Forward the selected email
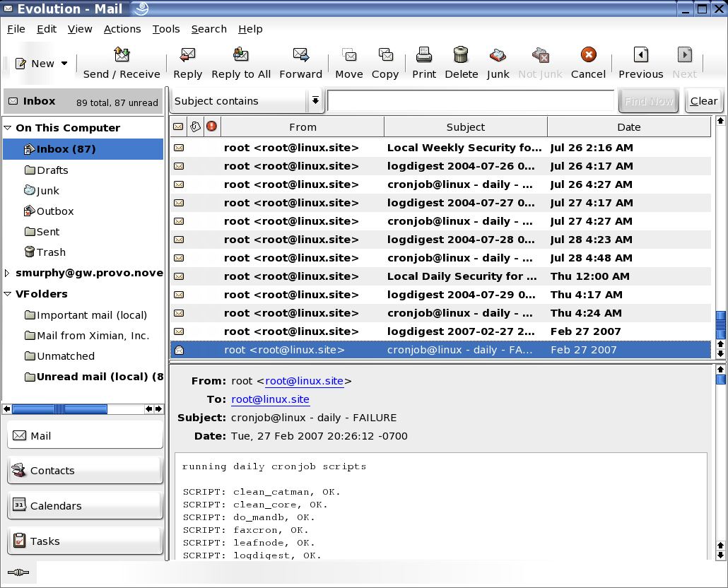The width and height of the screenshot is (728, 588). [x=300, y=56]
